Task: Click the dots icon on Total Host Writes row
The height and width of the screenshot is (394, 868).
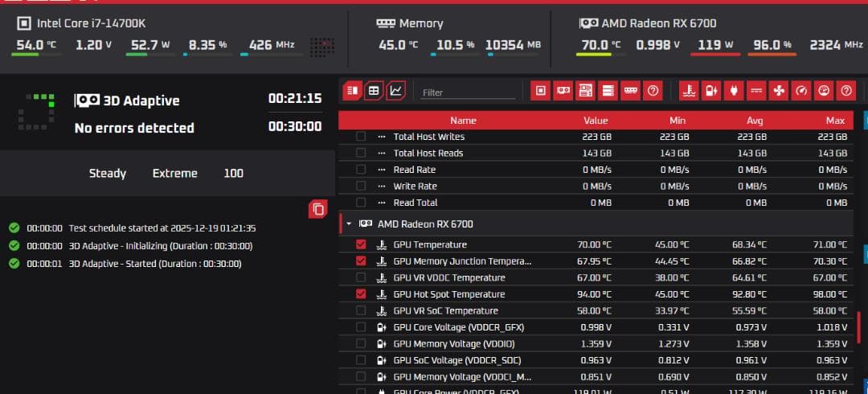Action: [x=381, y=137]
